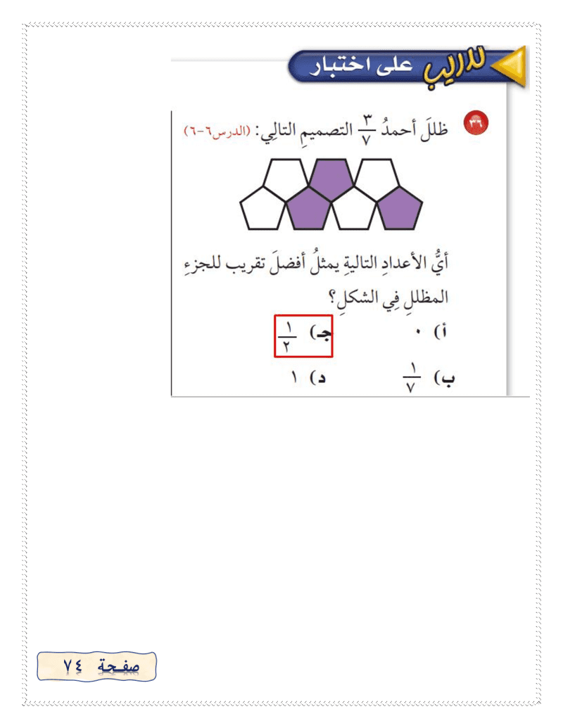Select the top right white pentagon
This screenshot has height=728, width=563.
377,177
